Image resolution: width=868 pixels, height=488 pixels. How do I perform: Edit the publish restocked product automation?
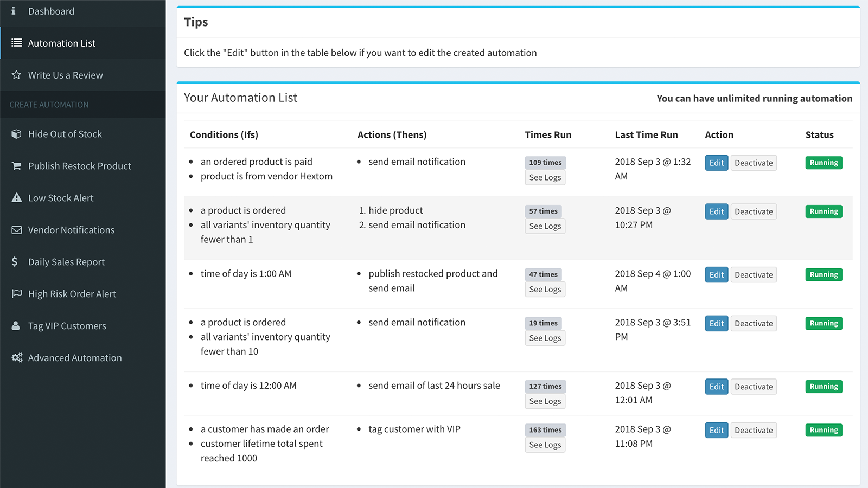click(x=716, y=275)
